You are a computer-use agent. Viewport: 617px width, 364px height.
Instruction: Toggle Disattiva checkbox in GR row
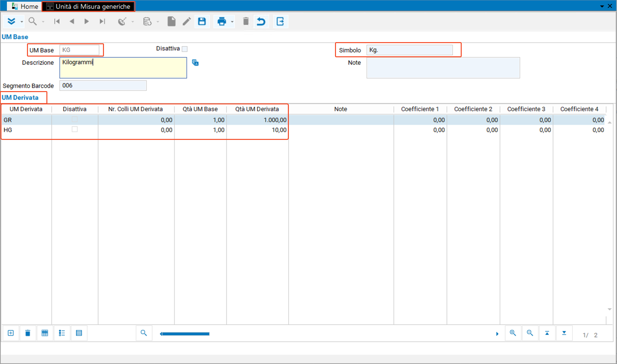tap(75, 120)
